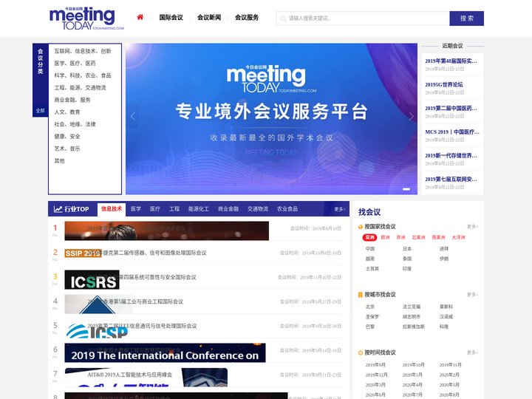Image resolution: width=532 pixels, height=399 pixels.
Task: Open category 其他
Action: tap(59, 161)
